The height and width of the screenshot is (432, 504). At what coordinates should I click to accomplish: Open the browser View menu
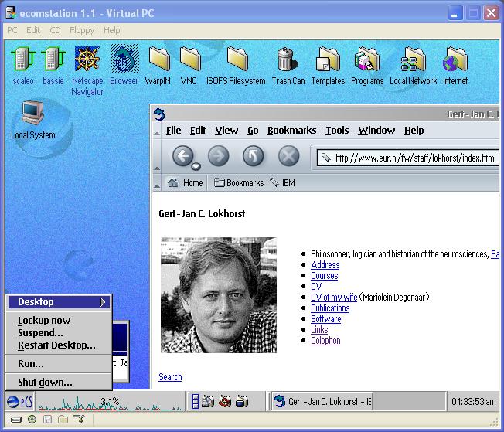coord(226,130)
